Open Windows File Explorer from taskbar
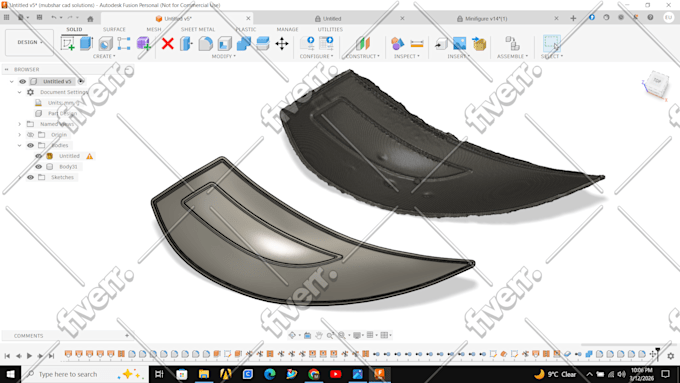This screenshot has width=680, height=383. click(x=203, y=374)
